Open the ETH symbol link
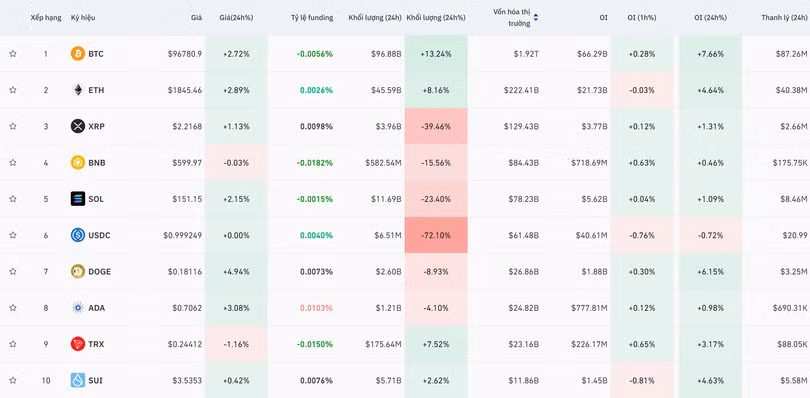The image size is (810, 398). pos(96,90)
